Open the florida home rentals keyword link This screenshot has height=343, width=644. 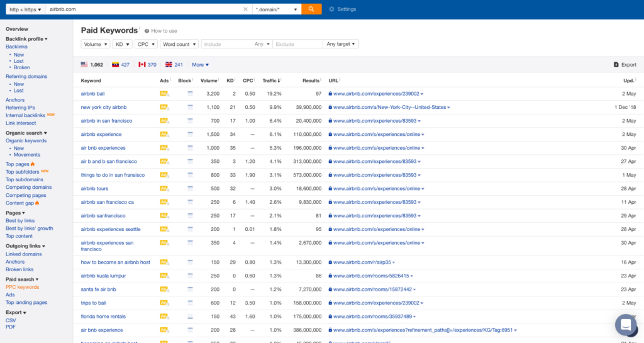[103, 317]
